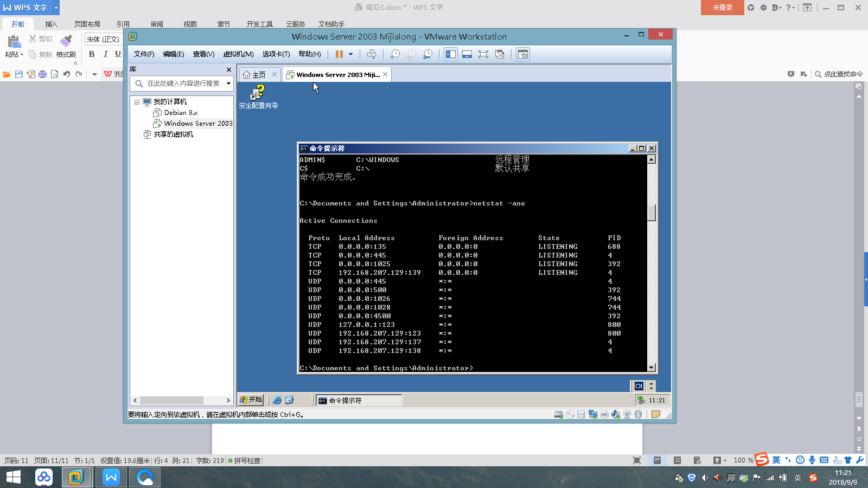Switch to WPS 页面布局 ribbon tab

87,24
